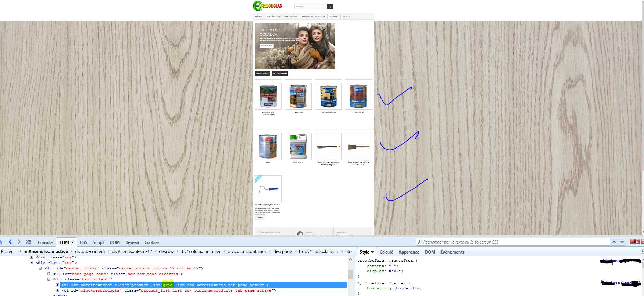Image resolution: width=644 pixels, height=296 pixels.
Task: Jump to previous search result arrow
Action: (x=614, y=242)
